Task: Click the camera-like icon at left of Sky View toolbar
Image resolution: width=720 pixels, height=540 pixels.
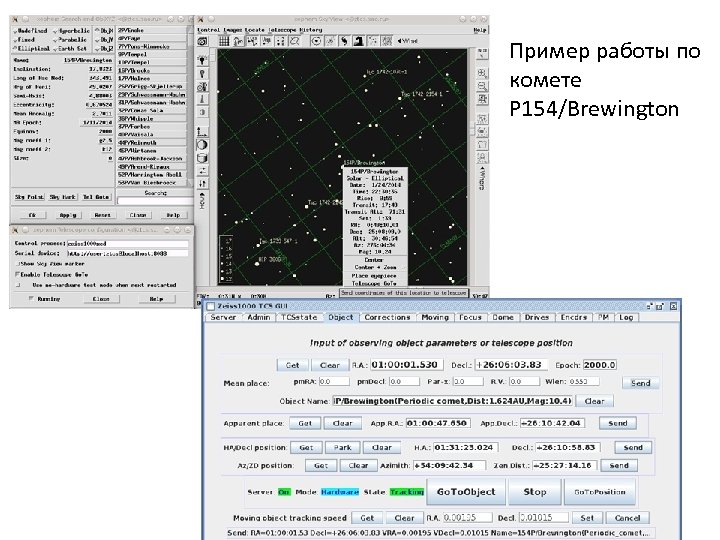Action: pyautogui.click(x=202, y=41)
